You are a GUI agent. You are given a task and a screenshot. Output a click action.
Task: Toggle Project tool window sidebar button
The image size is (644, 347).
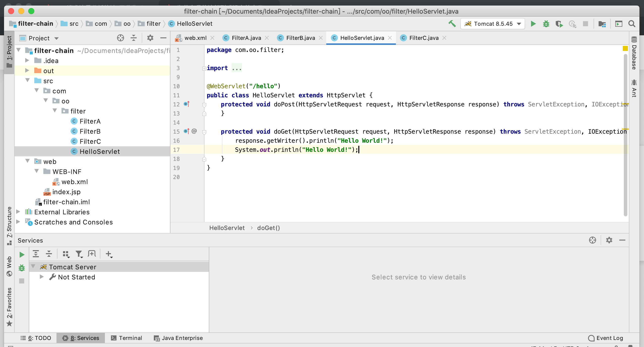pos(9,52)
